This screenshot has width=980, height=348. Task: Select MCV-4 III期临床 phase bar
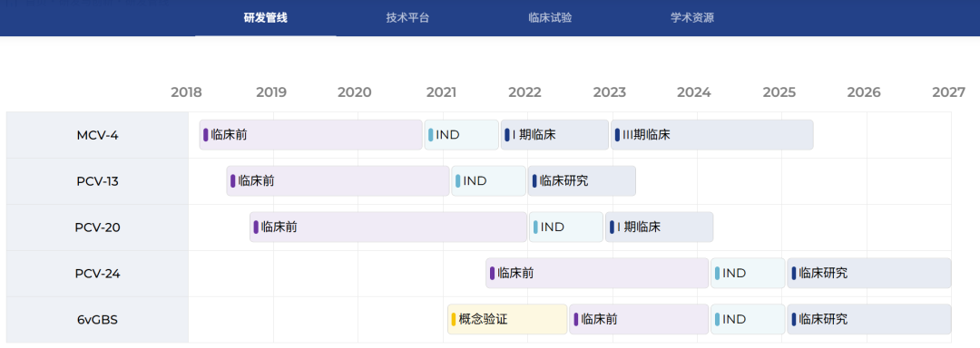(712, 135)
